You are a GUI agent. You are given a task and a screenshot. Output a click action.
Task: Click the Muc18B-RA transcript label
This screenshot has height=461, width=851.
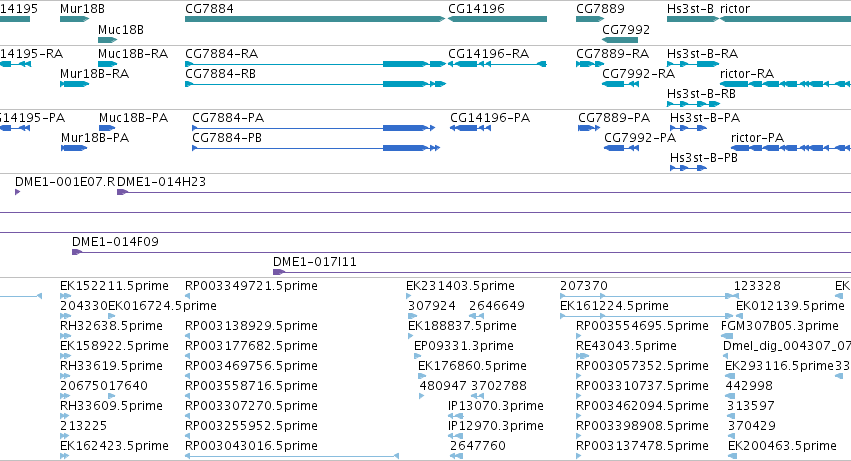(x=133, y=54)
